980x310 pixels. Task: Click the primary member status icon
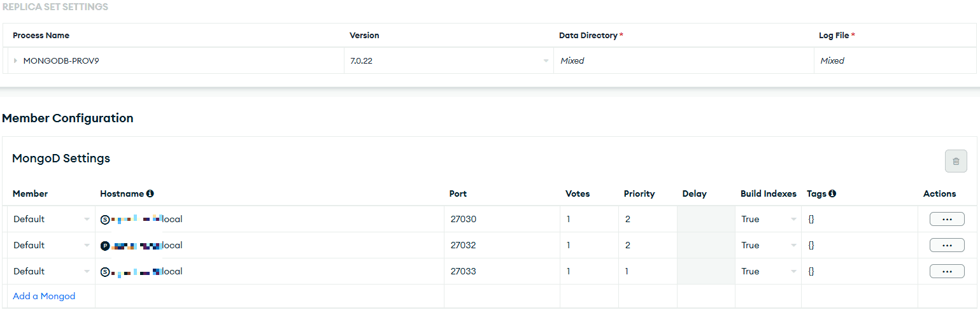coord(105,246)
